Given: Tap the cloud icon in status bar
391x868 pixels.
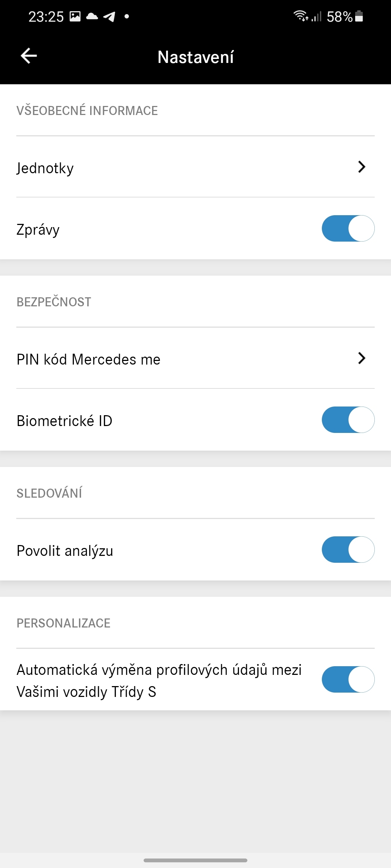Looking at the screenshot, I should (x=92, y=16).
